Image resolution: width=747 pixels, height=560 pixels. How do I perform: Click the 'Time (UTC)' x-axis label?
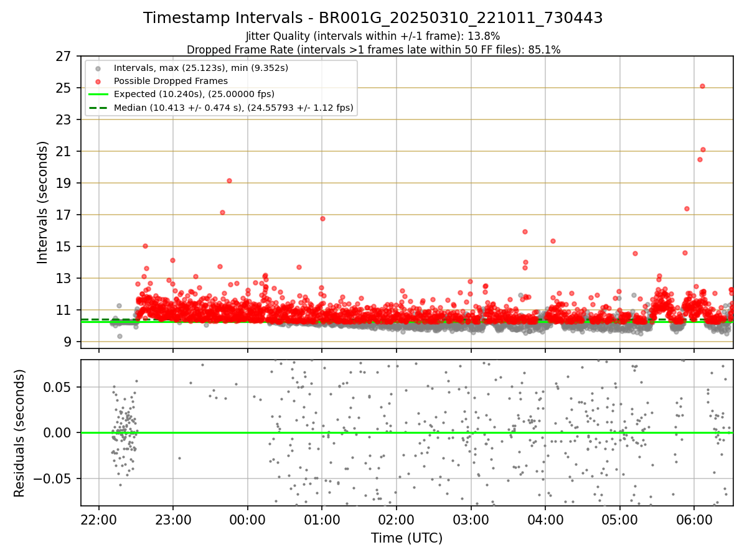406,538
